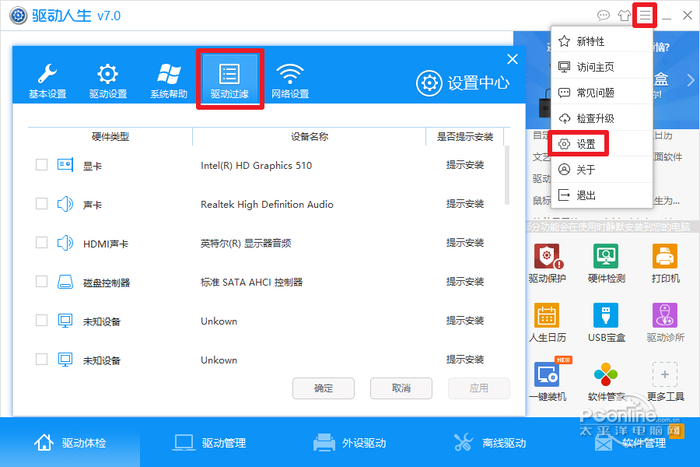
Task: Tick the checkbox for 磁盘控制器 row
Action: pyautogui.click(x=42, y=281)
